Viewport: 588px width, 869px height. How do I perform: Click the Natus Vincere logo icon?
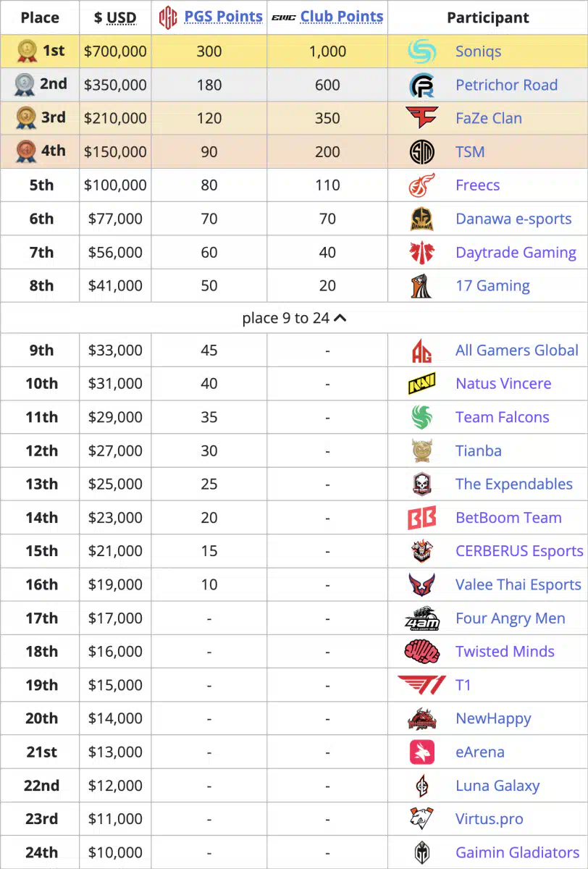pos(421,384)
